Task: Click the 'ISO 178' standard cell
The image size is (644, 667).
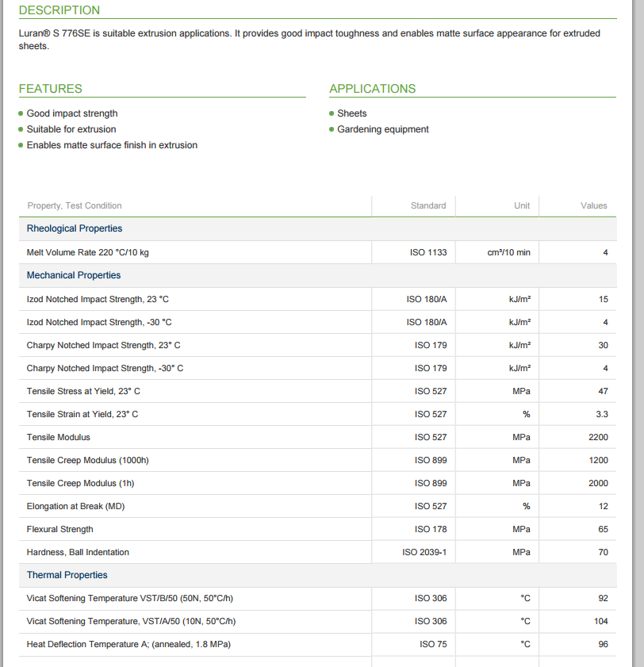Action: (431, 529)
